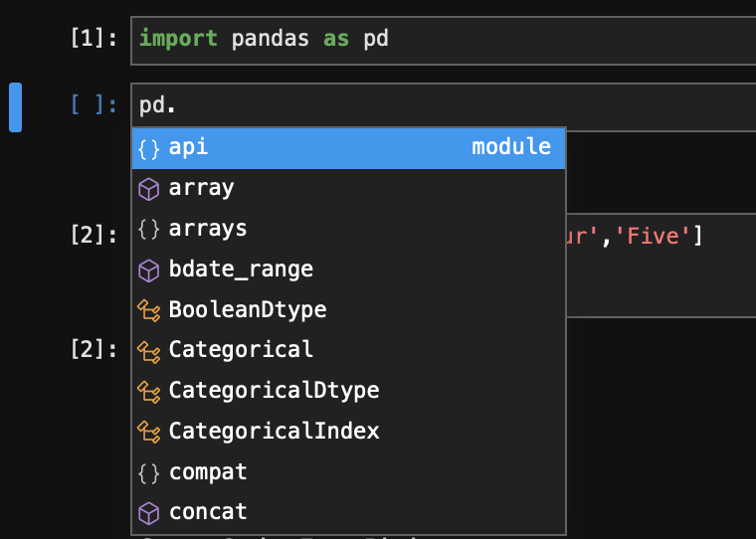Click inside the active cell containing pd.
Image resolution: width=756 pixels, height=539 pixels.
(448, 106)
